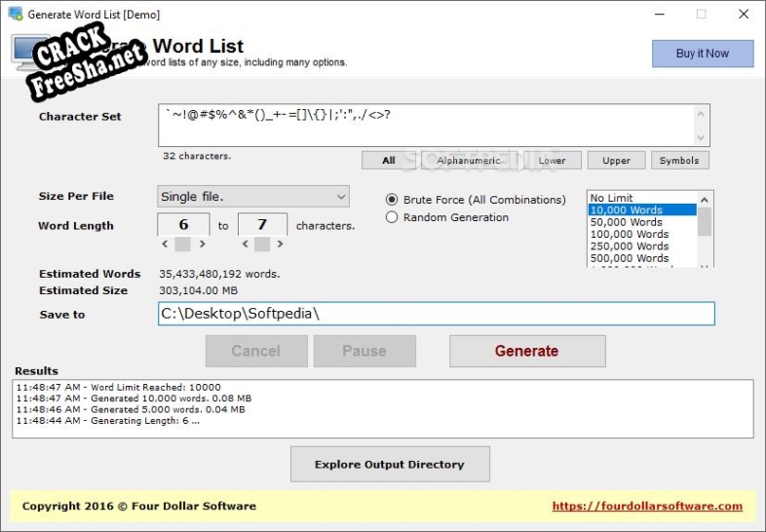
Task: Choose 50,000 Words from limit list
Action: click(x=626, y=222)
